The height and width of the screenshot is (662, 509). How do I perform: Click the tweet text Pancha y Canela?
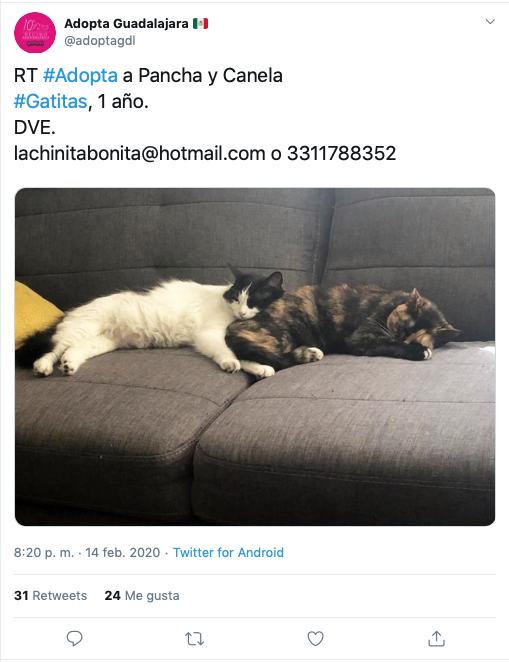point(210,76)
